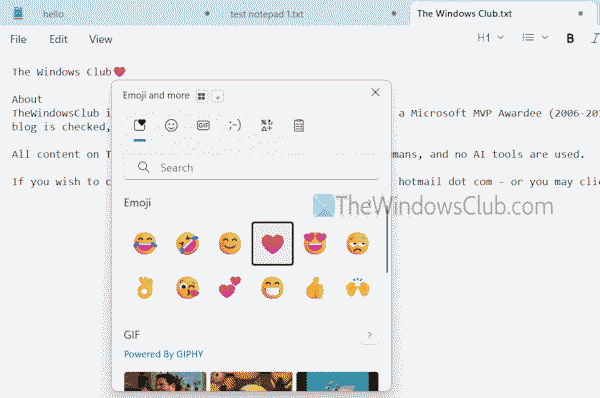Open the File menu

pyautogui.click(x=18, y=39)
